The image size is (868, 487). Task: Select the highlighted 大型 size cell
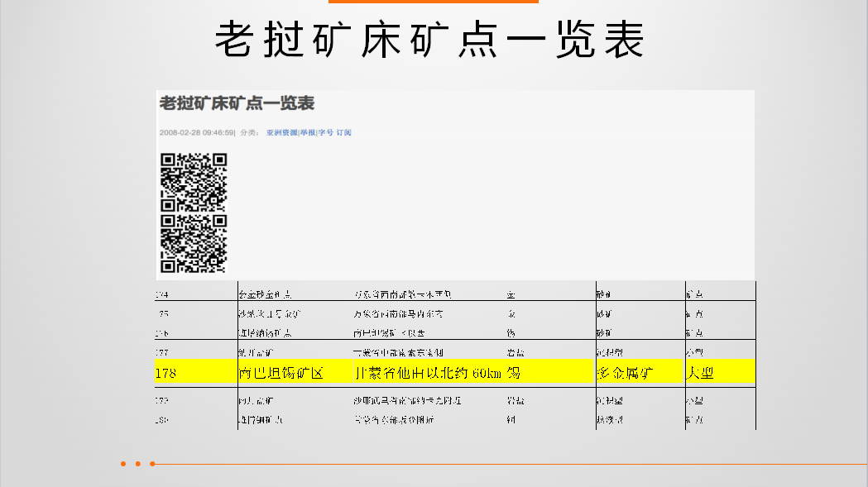700,374
